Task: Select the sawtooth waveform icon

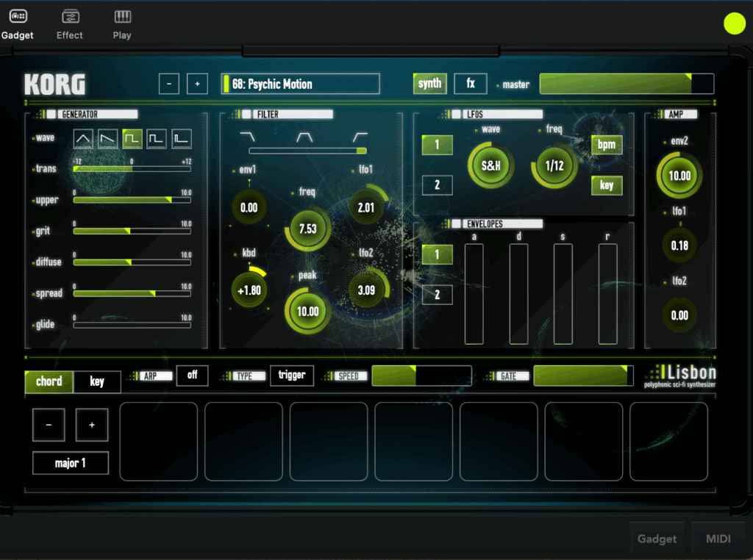Action: 108,138
